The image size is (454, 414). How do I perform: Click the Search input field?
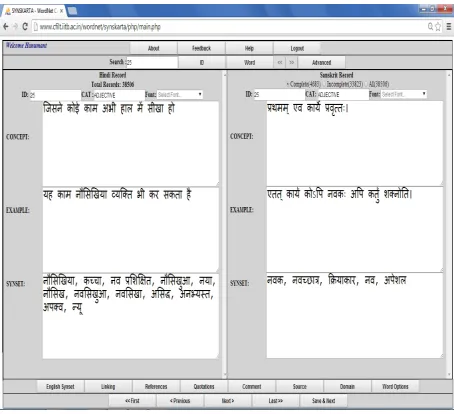tap(152, 62)
